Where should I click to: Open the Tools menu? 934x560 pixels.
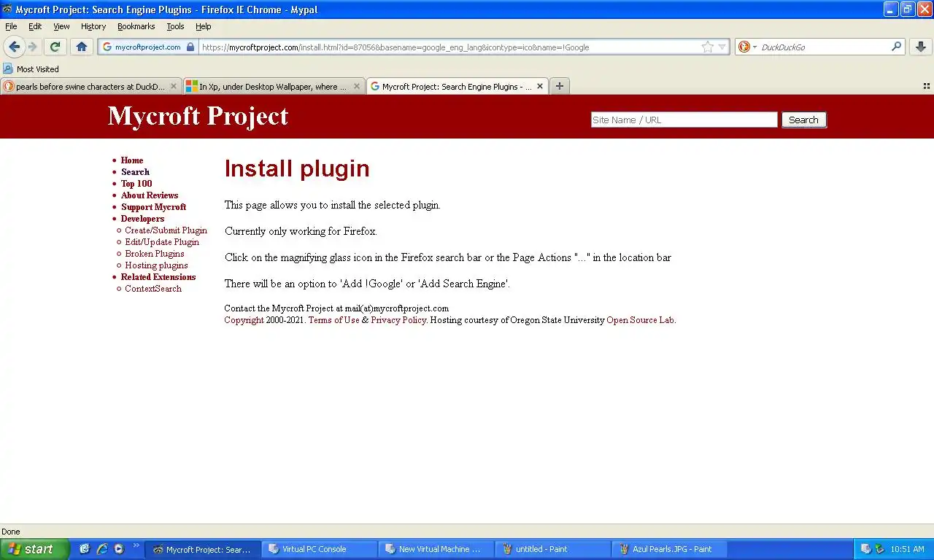click(175, 26)
